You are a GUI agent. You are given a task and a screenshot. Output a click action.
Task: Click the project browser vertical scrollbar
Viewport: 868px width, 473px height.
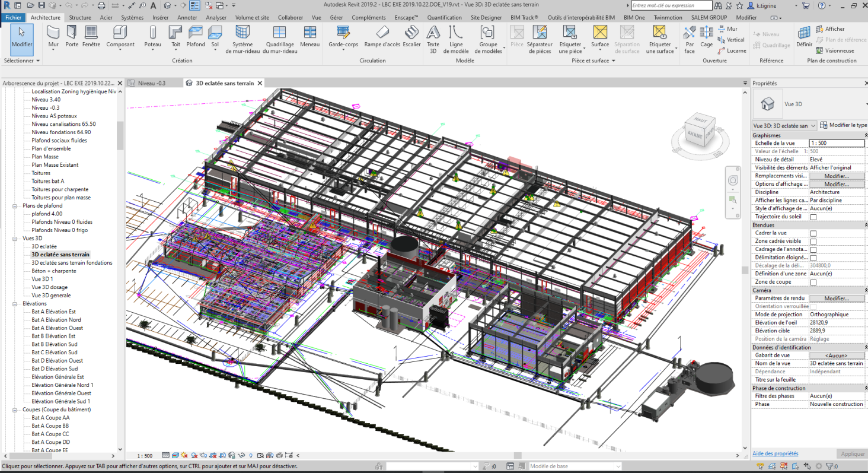121,136
